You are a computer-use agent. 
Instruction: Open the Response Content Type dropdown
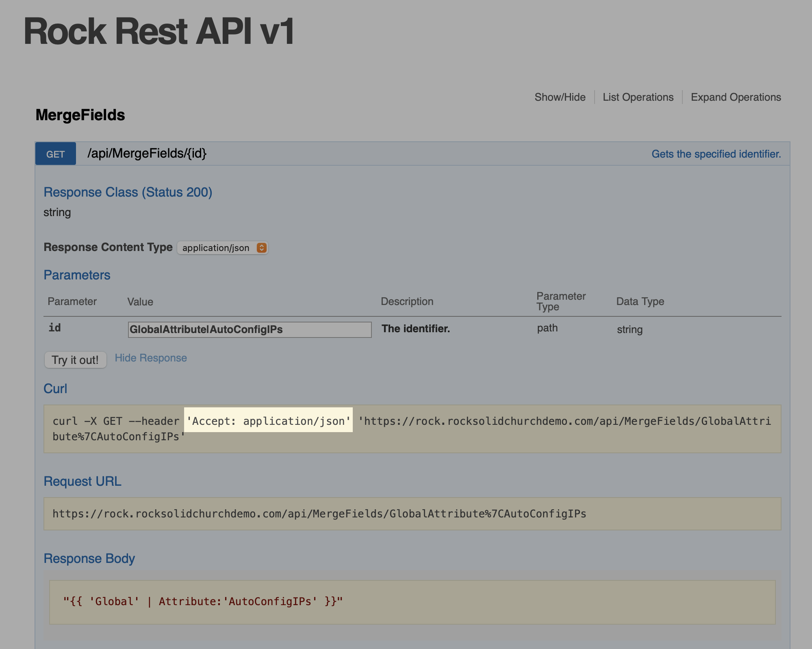(222, 247)
